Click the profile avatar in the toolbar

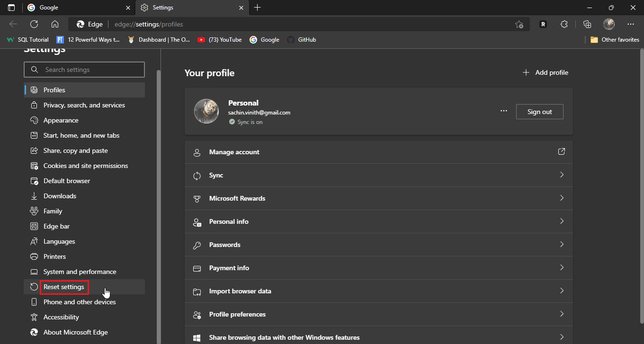click(609, 24)
